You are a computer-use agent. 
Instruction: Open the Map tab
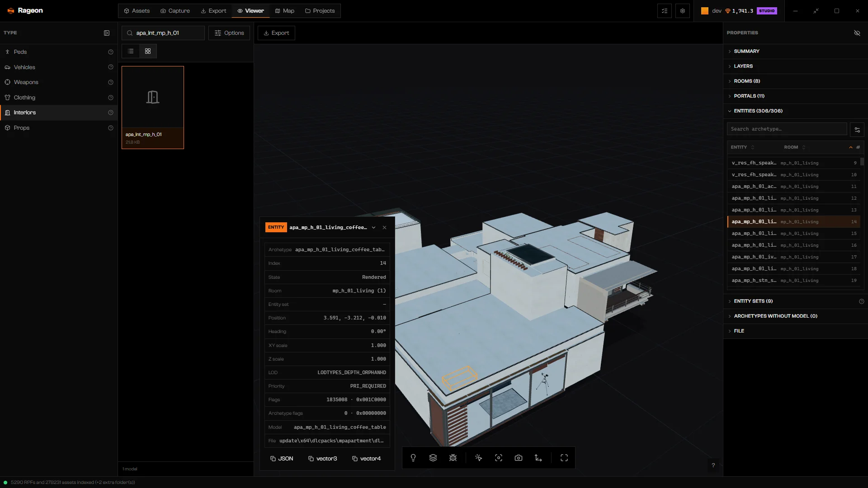(x=285, y=11)
